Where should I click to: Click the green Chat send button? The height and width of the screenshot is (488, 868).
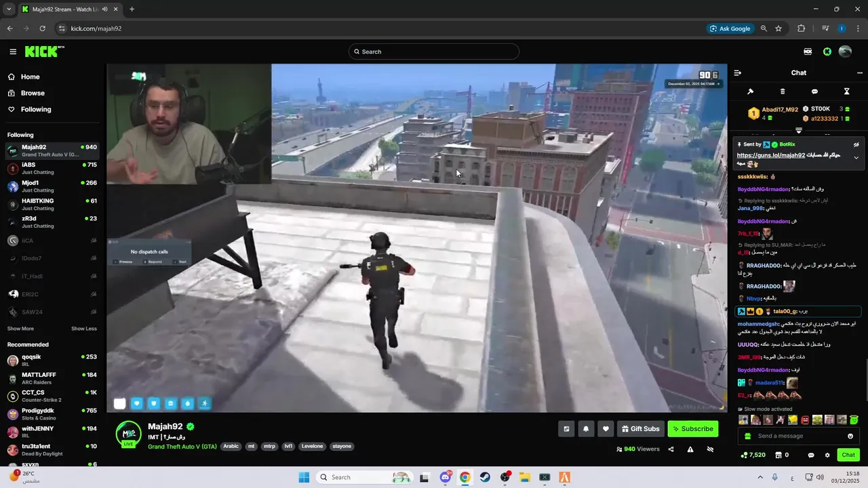tap(848, 455)
